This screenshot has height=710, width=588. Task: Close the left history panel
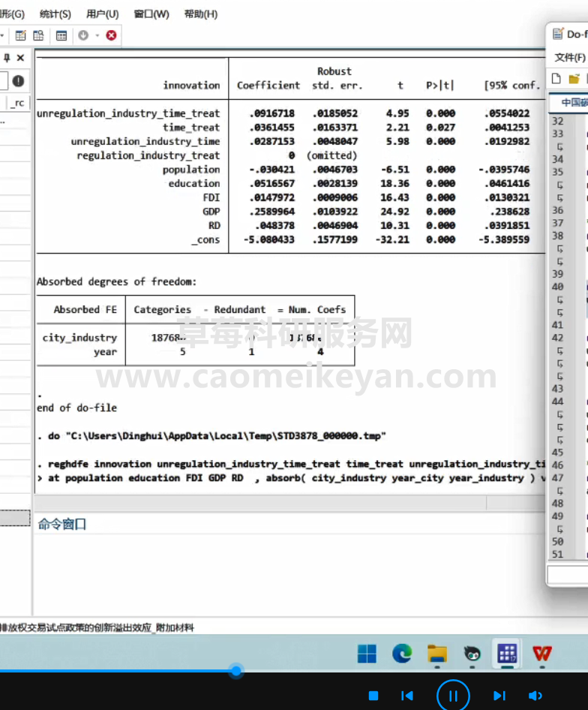pyautogui.click(x=20, y=58)
